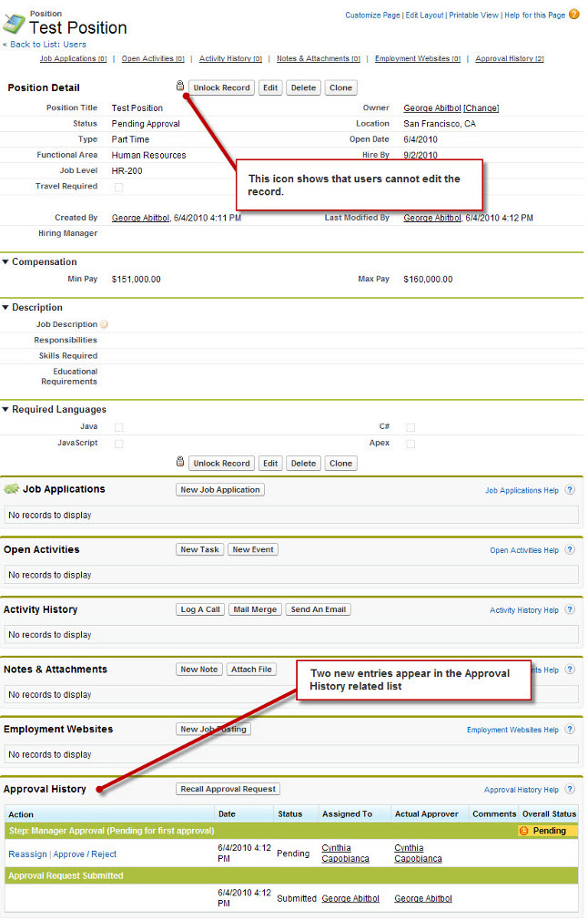Open Cynthia Capobianca in Assigned To column

click(345, 854)
